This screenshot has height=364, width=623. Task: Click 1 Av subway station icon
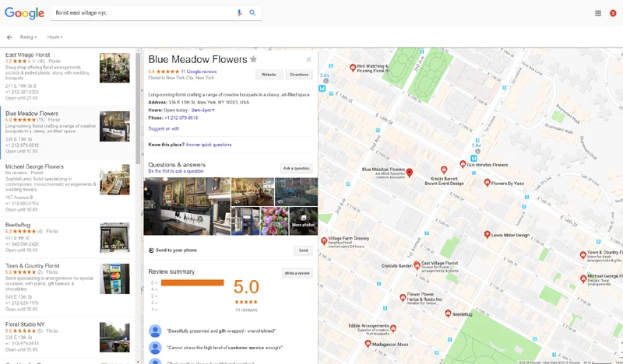[473, 159]
